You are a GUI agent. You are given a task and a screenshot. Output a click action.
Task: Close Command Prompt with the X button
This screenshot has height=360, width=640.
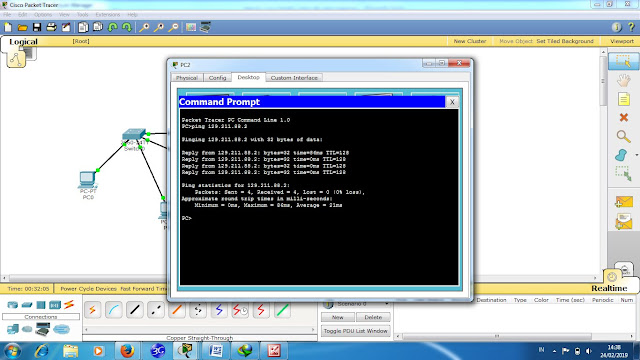click(x=452, y=102)
